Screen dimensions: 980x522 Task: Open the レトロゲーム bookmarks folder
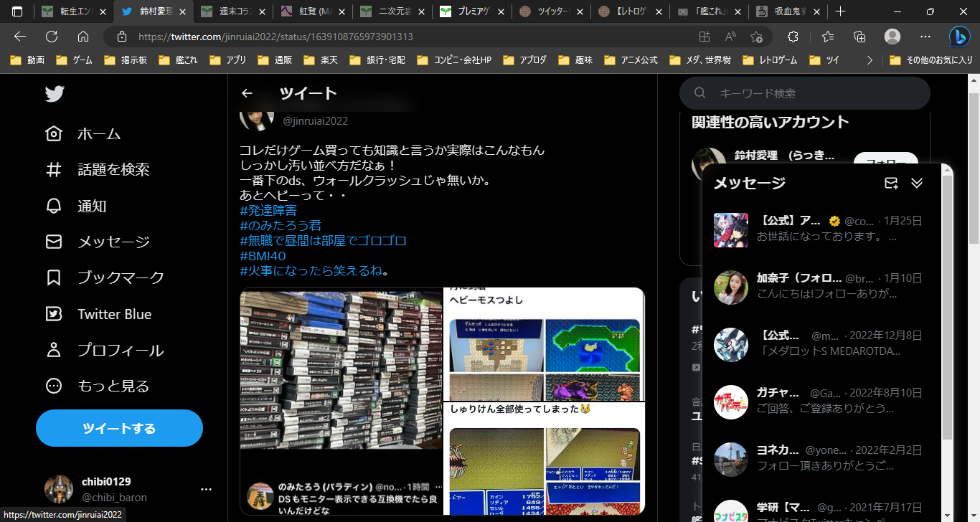[x=770, y=60]
